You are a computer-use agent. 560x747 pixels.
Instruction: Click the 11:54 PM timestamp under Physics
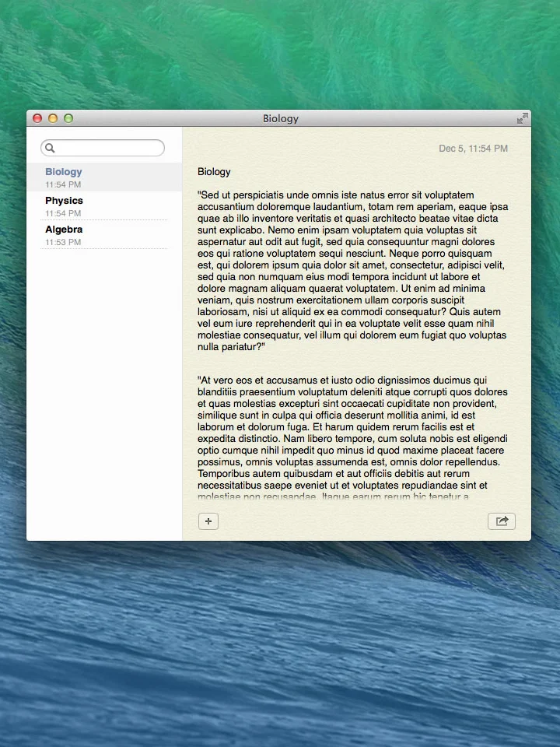pos(63,213)
